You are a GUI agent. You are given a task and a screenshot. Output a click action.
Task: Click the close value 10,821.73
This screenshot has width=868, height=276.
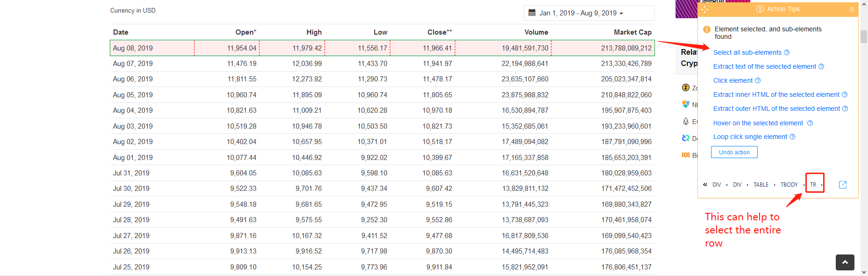[437, 126]
